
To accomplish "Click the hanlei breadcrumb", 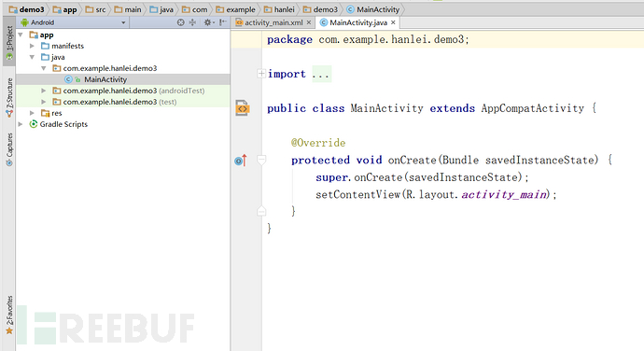I will tap(279, 9).
